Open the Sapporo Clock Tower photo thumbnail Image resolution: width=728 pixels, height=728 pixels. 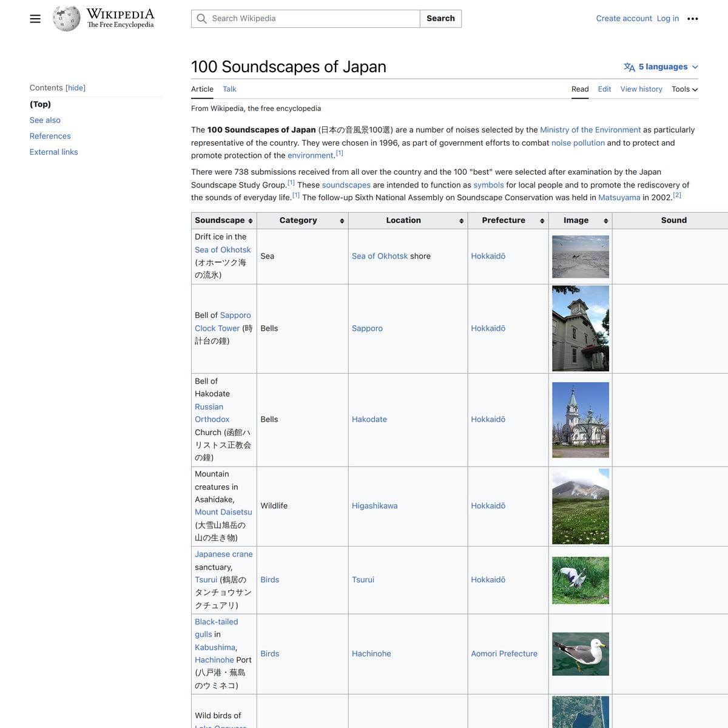point(580,328)
